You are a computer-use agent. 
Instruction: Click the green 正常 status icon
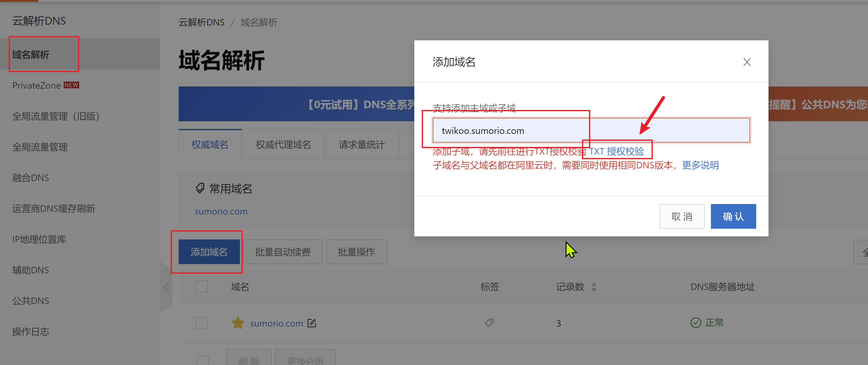(x=696, y=323)
